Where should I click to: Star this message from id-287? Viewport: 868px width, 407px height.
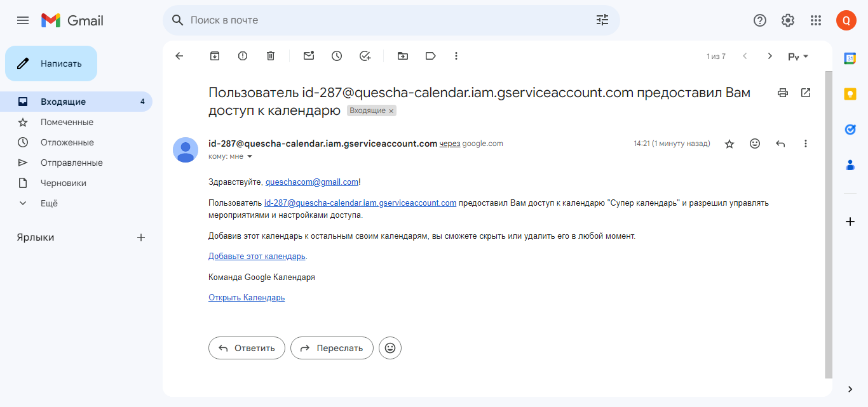click(729, 144)
